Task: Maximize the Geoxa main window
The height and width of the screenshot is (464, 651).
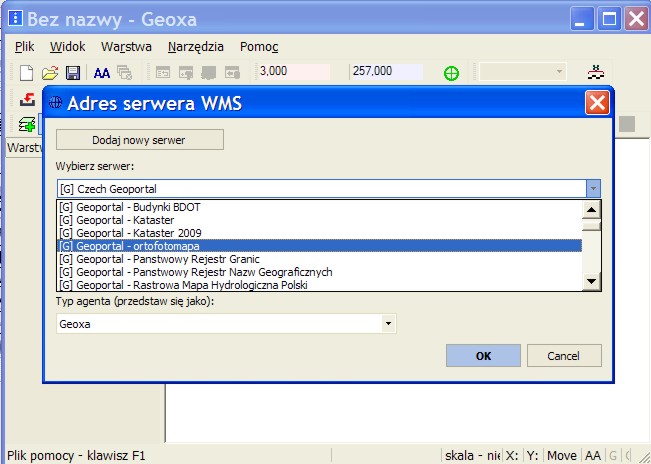Action: coord(609,19)
